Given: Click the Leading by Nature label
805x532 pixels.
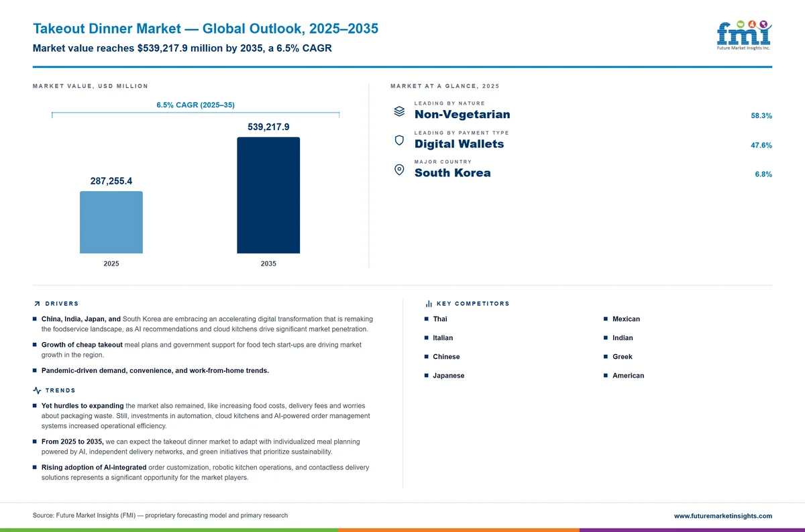Looking at the screenshot, I should pyautogui.click(x=449, y=103).
